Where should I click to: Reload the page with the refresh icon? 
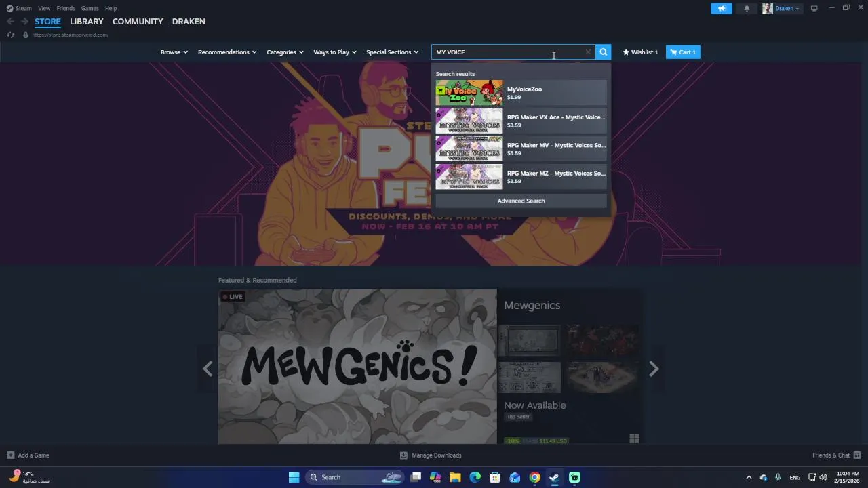[x=10, y=35]
